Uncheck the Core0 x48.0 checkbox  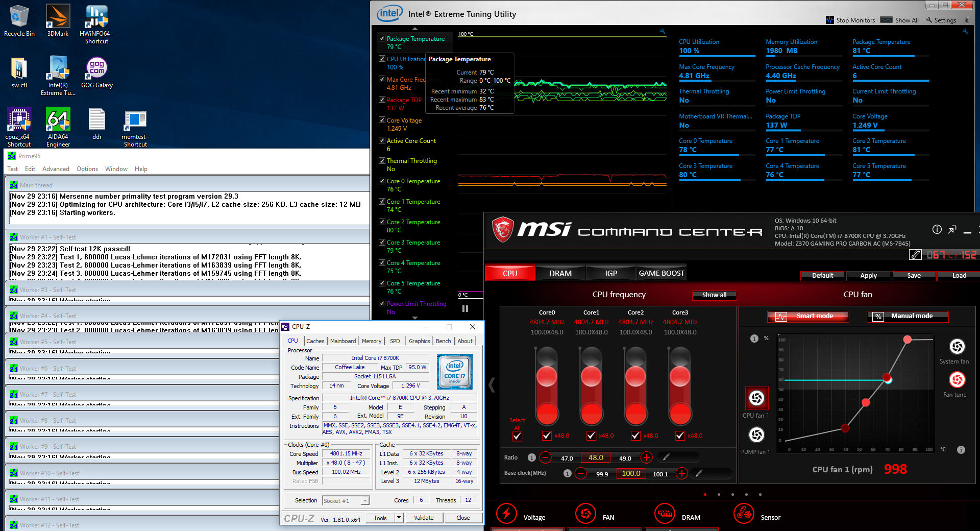(547, 436)
